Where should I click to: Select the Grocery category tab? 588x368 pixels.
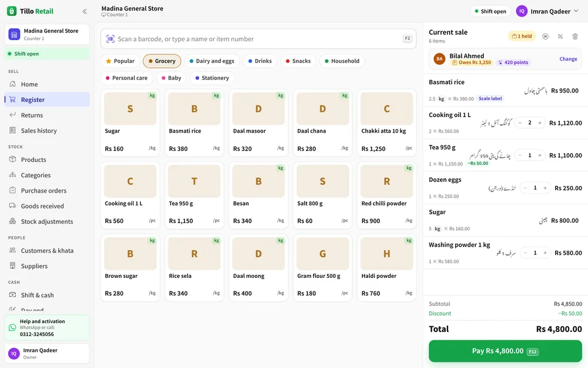[x=162, y=61]
